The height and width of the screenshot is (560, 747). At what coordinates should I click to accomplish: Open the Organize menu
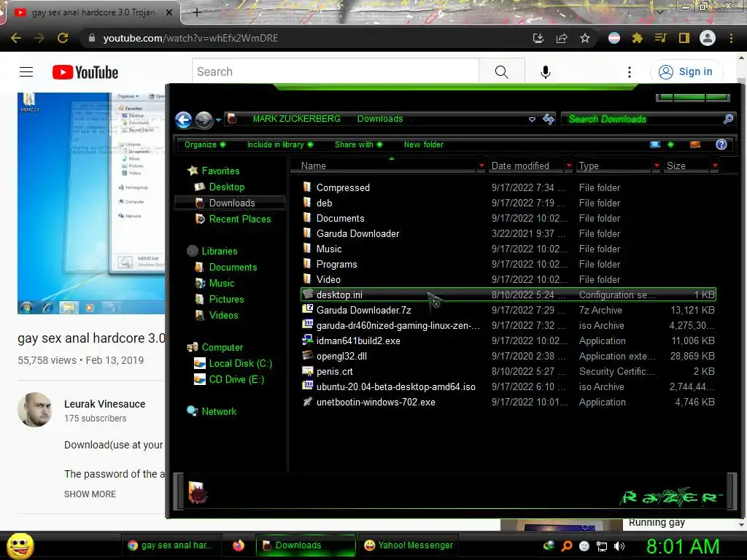(x=205, y=145)
